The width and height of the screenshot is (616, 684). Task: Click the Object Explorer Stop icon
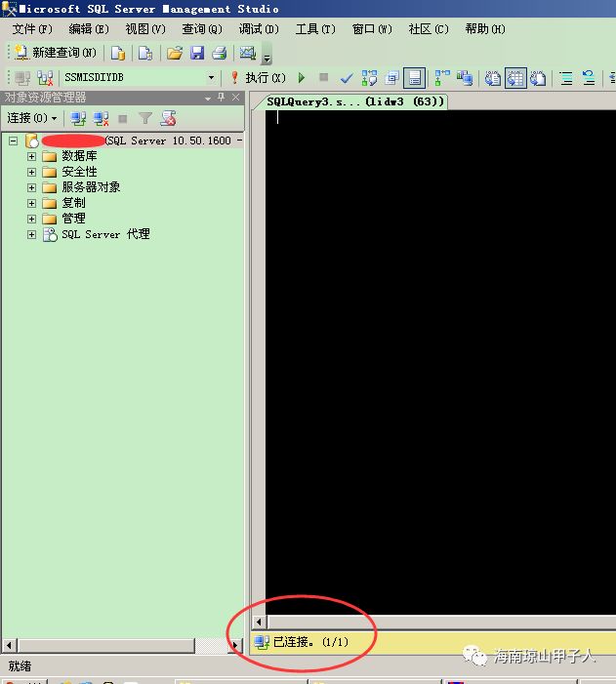123,119
